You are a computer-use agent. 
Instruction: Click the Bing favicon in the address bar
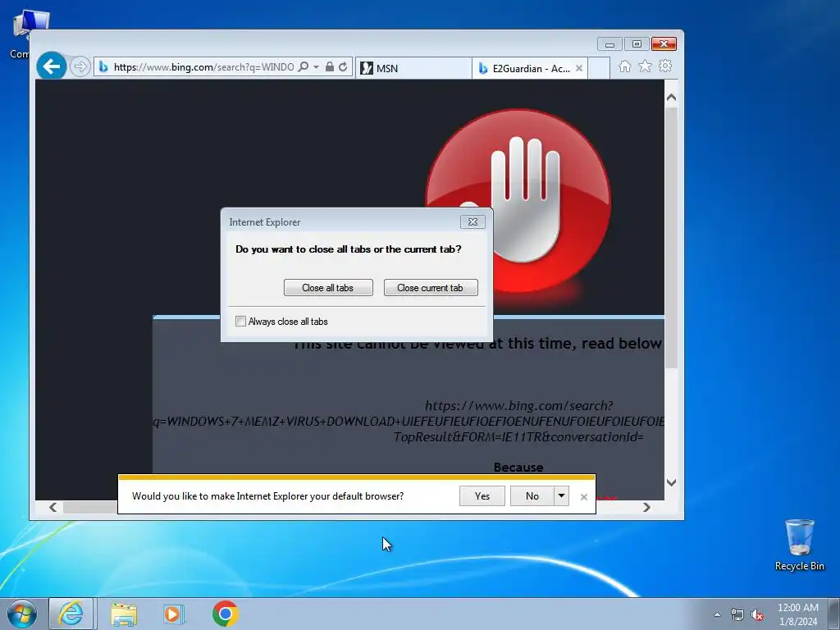click(103, 67)
